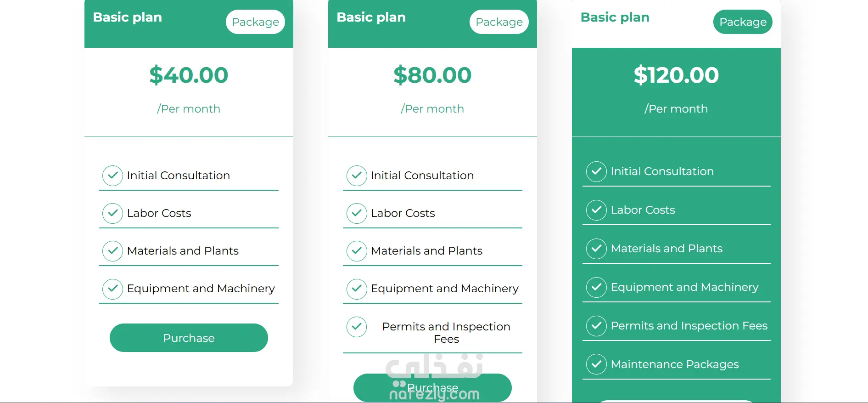Image resolution: width=868 pixels, height=403 pixels.
Task: Click the Package badge on the $80 plan
Action: coord(499,22)
